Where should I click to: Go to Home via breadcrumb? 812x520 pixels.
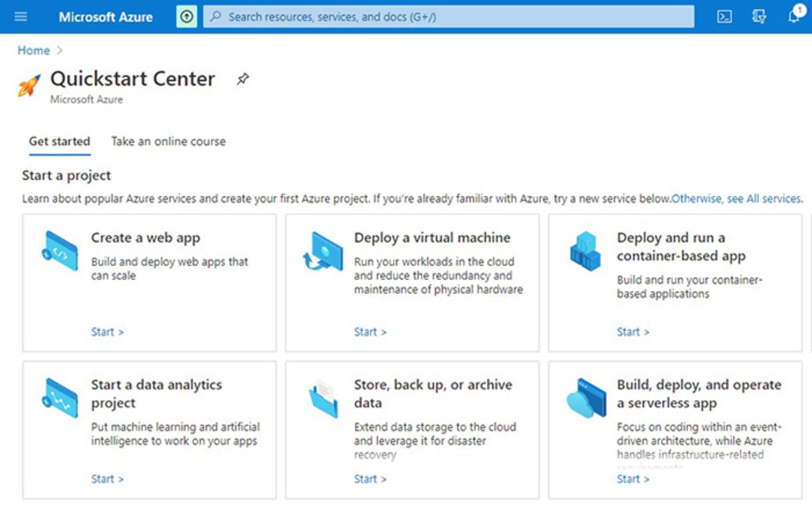[34, 50]
